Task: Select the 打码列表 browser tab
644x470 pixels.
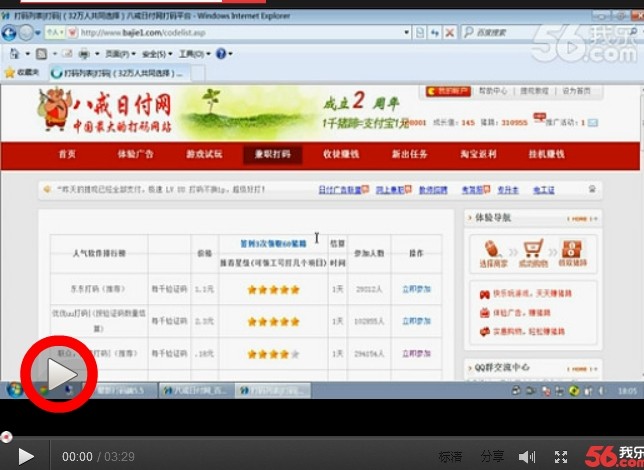Action: 119,73
